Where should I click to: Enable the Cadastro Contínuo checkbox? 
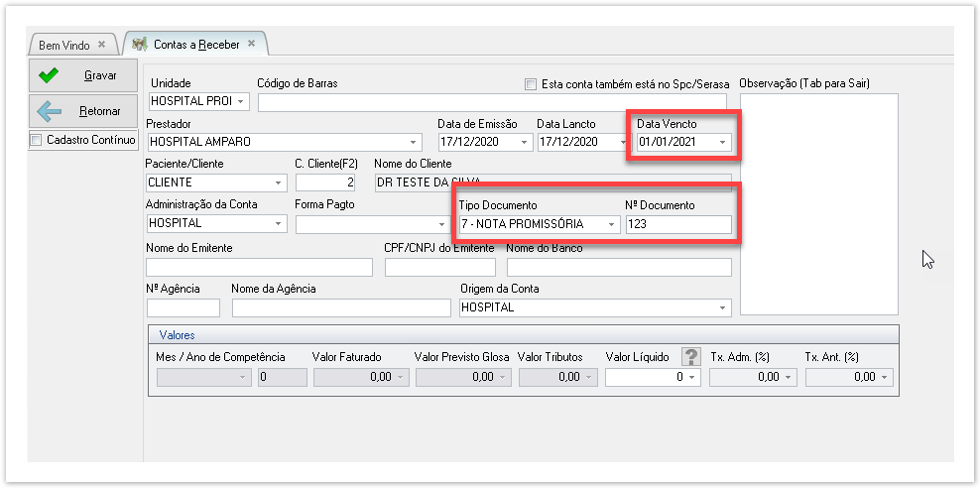coord(37,140)
